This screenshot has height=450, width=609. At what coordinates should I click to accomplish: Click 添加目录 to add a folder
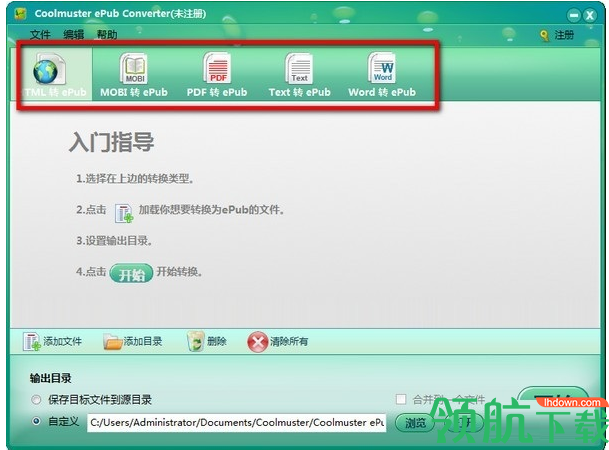coord(133,341)
